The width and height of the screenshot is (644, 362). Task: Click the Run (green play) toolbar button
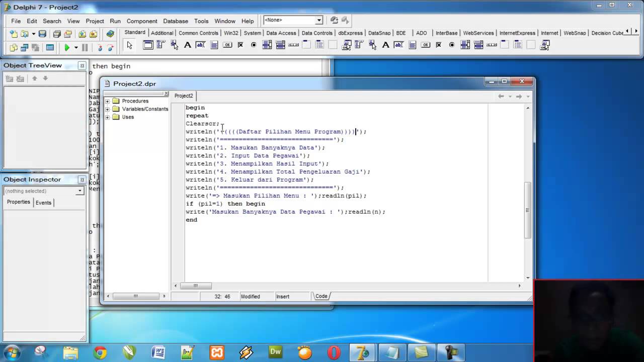(66, 48)
